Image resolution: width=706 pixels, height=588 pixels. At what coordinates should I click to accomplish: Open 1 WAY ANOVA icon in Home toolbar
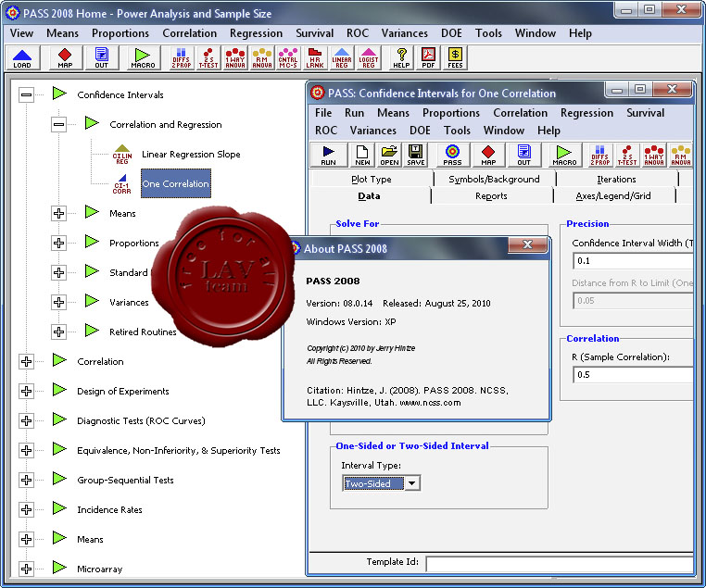(235, 58)
